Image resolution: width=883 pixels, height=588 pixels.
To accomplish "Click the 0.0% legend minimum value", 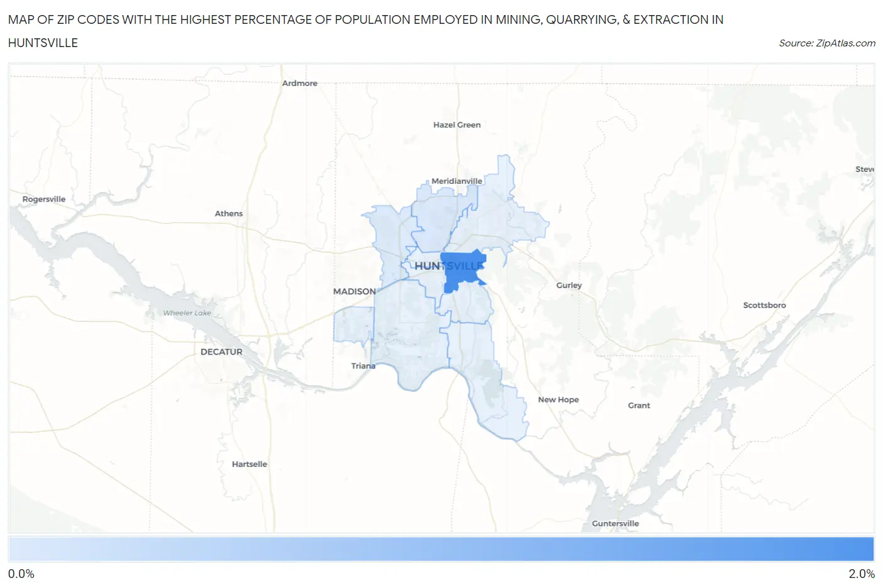I will pos(21,574).
